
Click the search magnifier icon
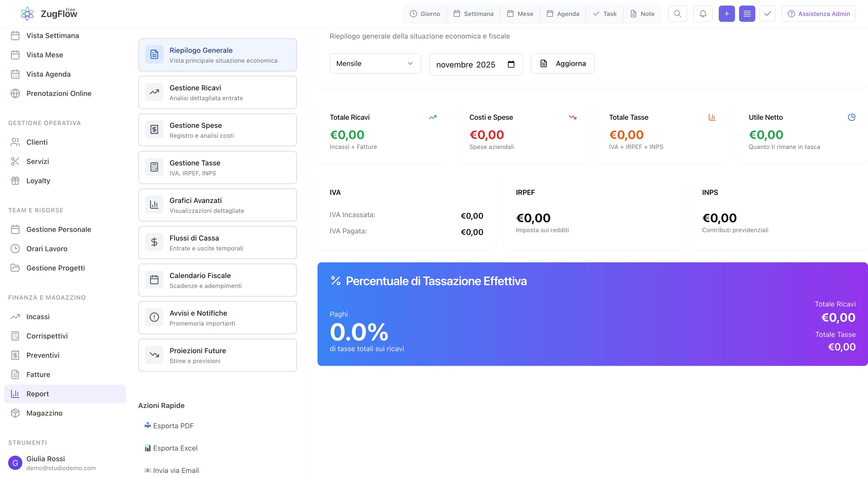coord(677,14)
